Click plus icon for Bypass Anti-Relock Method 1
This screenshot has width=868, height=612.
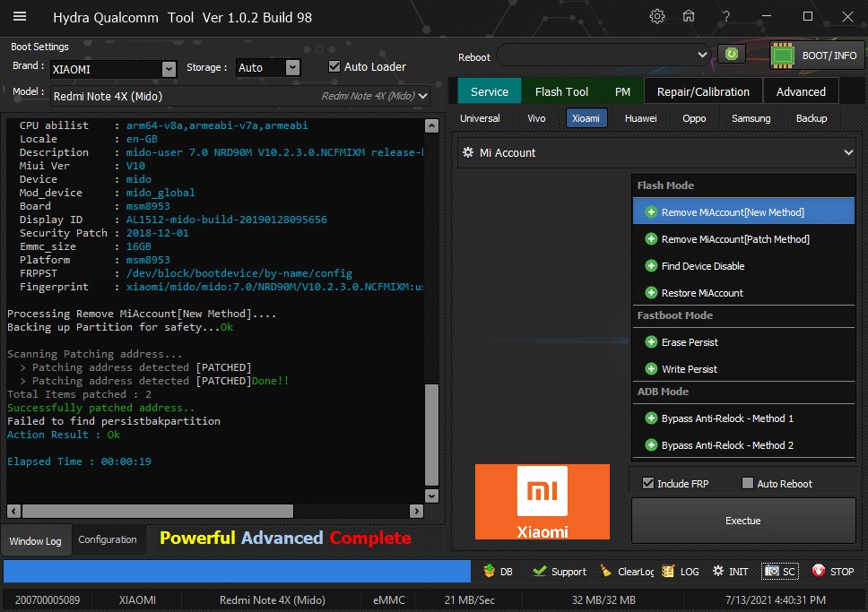(651, 418)
